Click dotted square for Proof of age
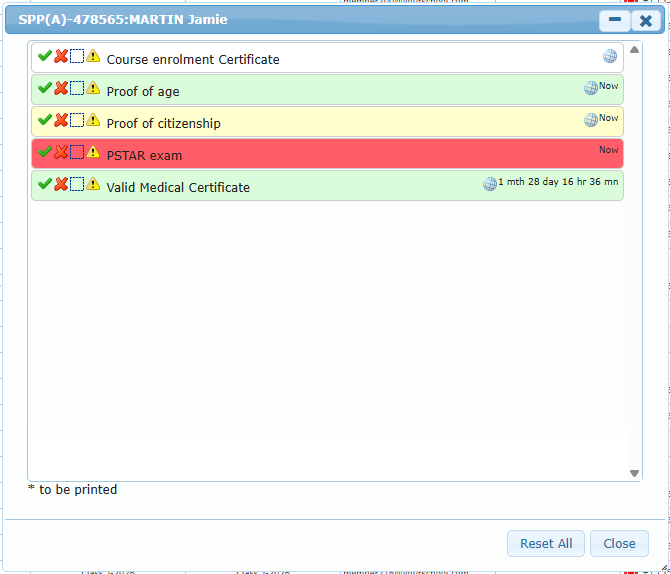This screenshot has height=574, width=670. tap(77, 88)
